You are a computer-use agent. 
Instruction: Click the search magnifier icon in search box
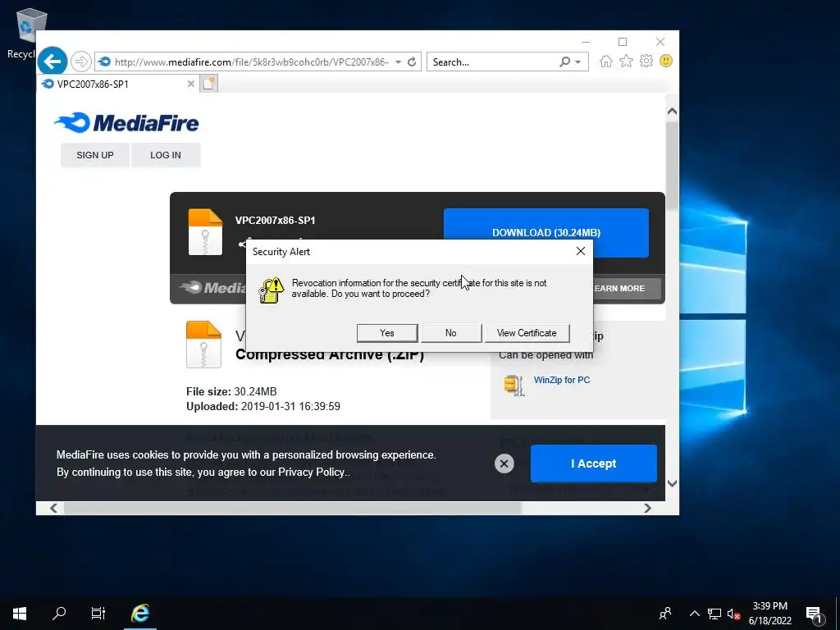(x=564, y=62)
